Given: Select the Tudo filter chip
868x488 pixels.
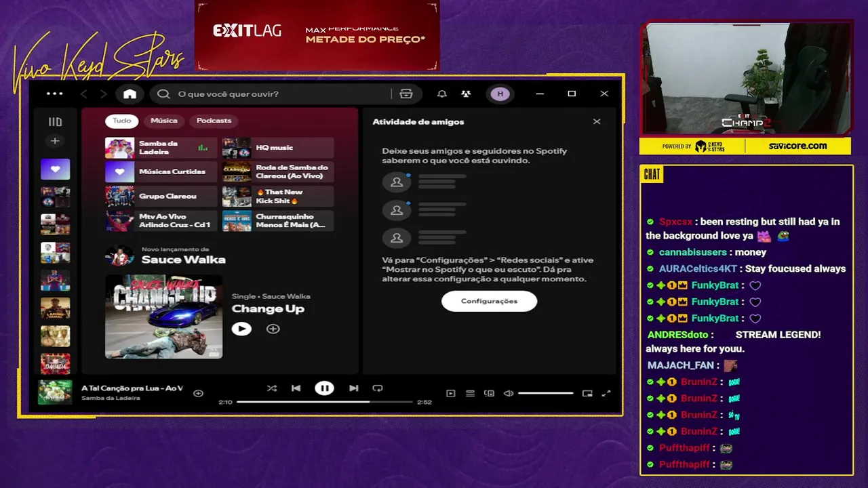Looking at the screenshot, I should (122, 121).
